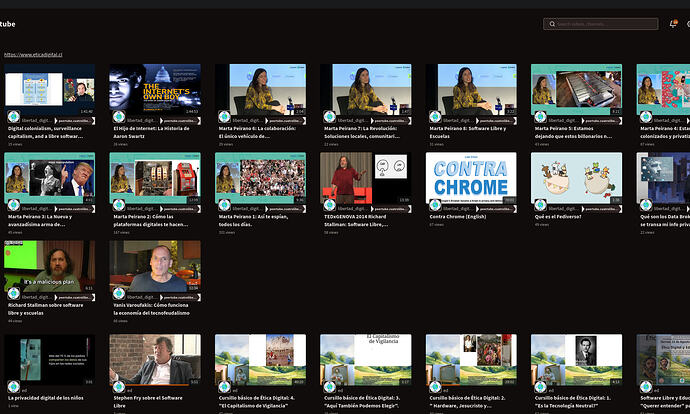The width and height of the screenshot is (690, 414).
Task: Click peertube instance tag under Contra Chrome
Action: pos(496,209)
